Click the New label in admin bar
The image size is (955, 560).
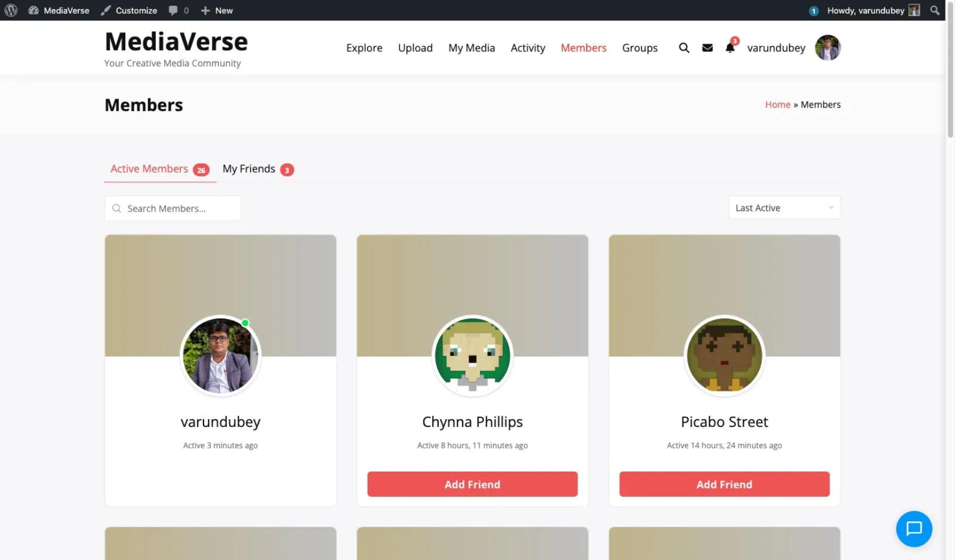pyautogui.click(x=224, y=10)
